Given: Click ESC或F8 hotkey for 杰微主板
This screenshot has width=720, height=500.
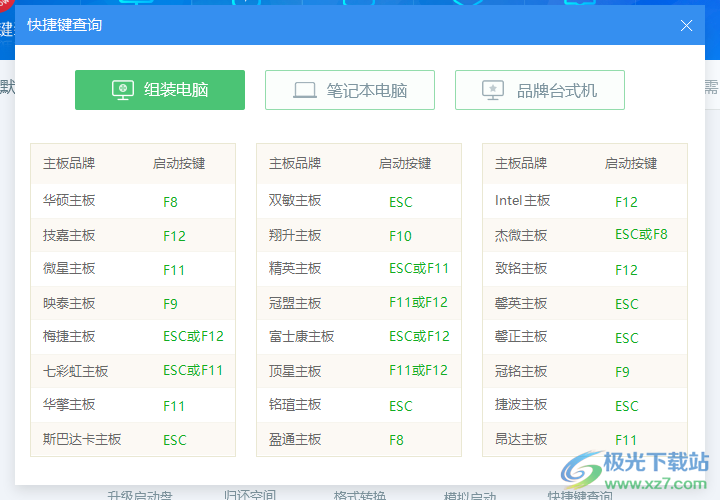Looking at the screenshot, I should pos(641,235).
